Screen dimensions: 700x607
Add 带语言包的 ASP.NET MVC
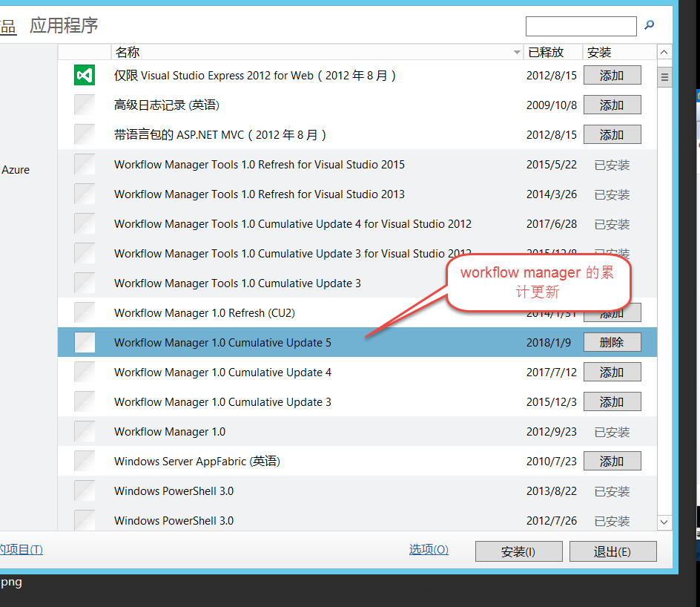click(x=612, y=134)
